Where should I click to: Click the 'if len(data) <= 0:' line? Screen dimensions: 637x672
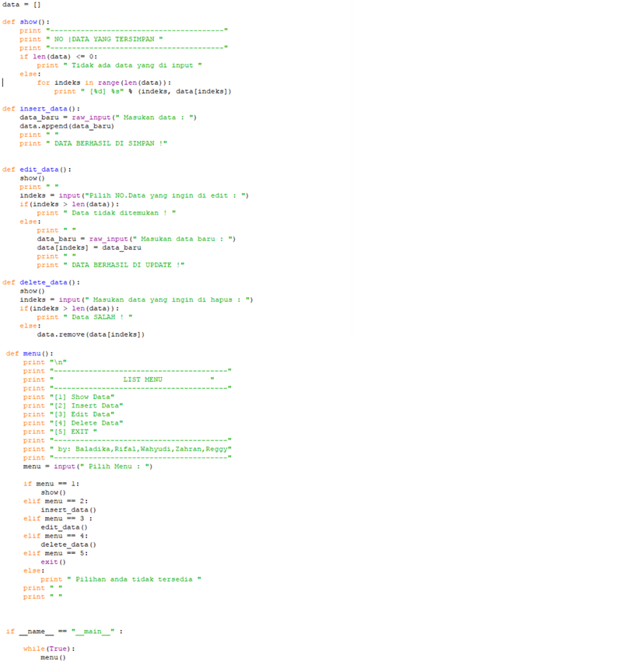58,57
